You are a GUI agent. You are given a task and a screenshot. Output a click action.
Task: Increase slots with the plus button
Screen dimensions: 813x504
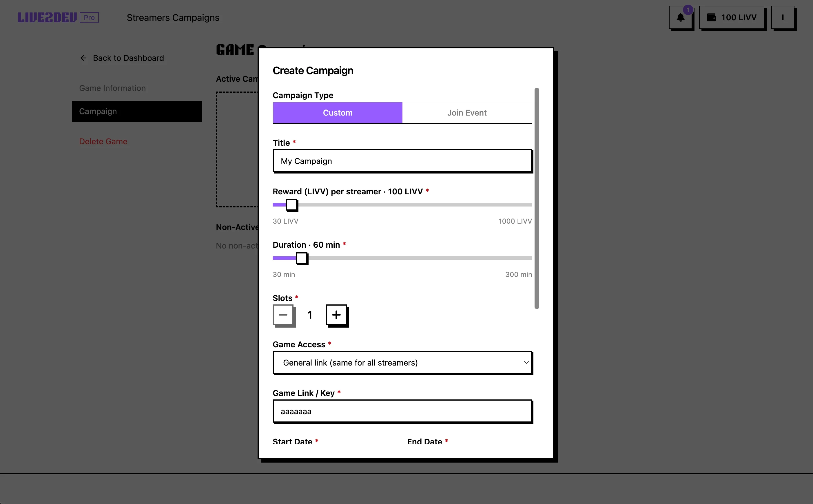pos(336,315)
